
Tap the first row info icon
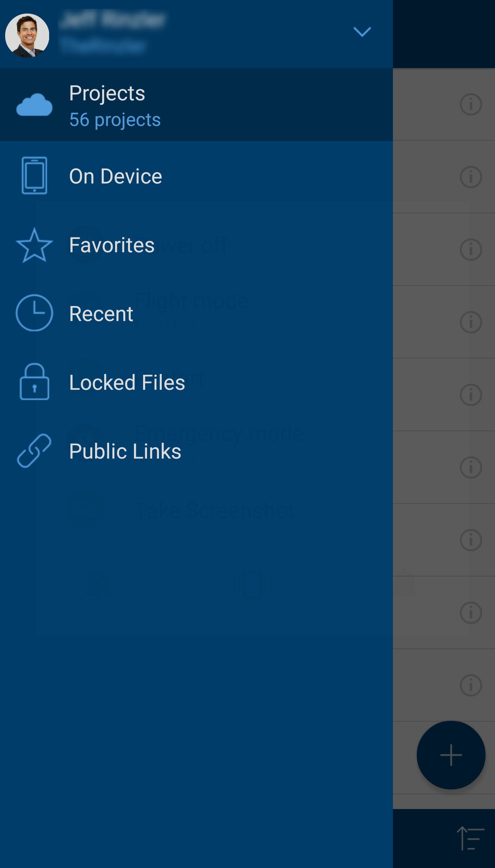point(470,105)
